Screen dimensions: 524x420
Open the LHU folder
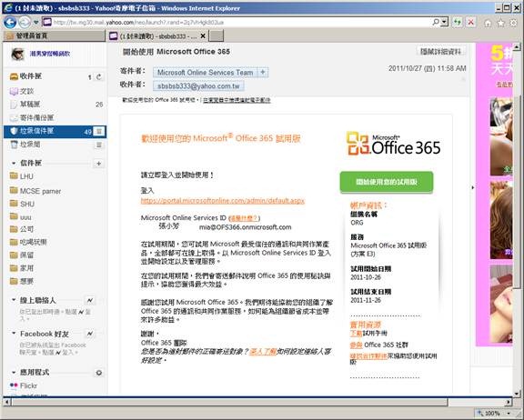[26, 176]
